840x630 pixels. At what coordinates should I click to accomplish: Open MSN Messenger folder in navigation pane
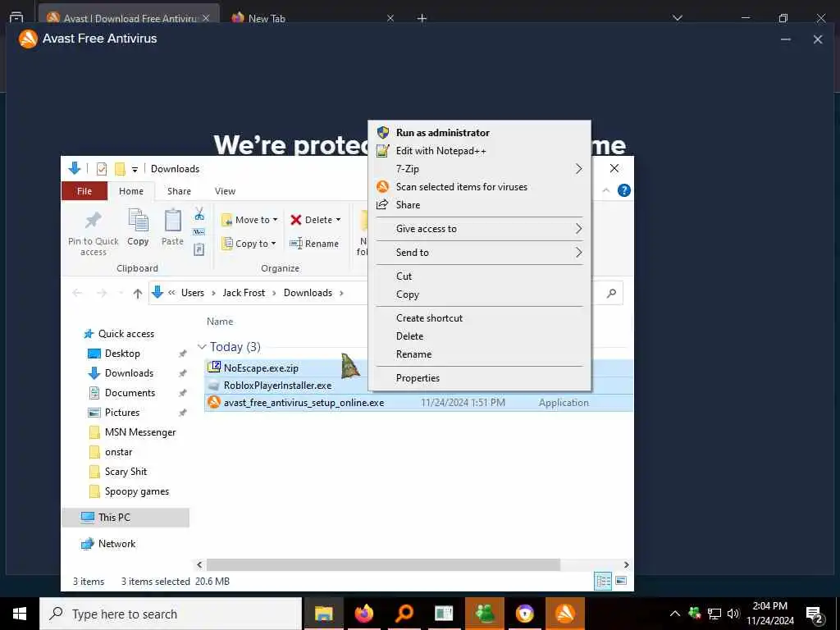tap(139, 432)
